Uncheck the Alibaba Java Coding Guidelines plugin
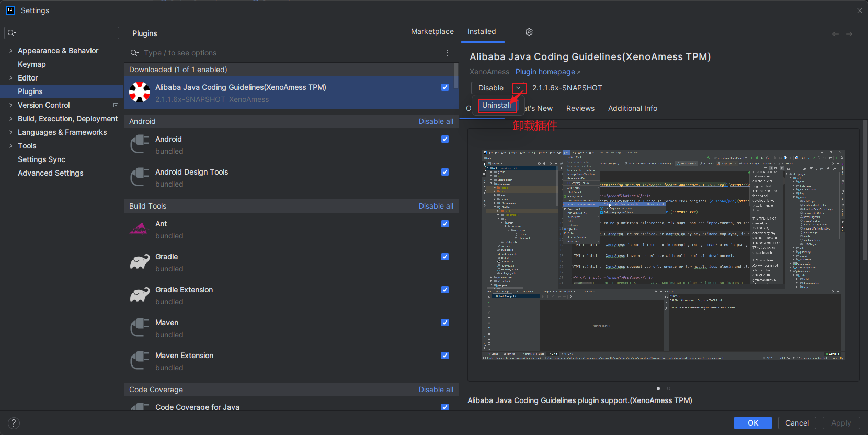 point(445,87)
